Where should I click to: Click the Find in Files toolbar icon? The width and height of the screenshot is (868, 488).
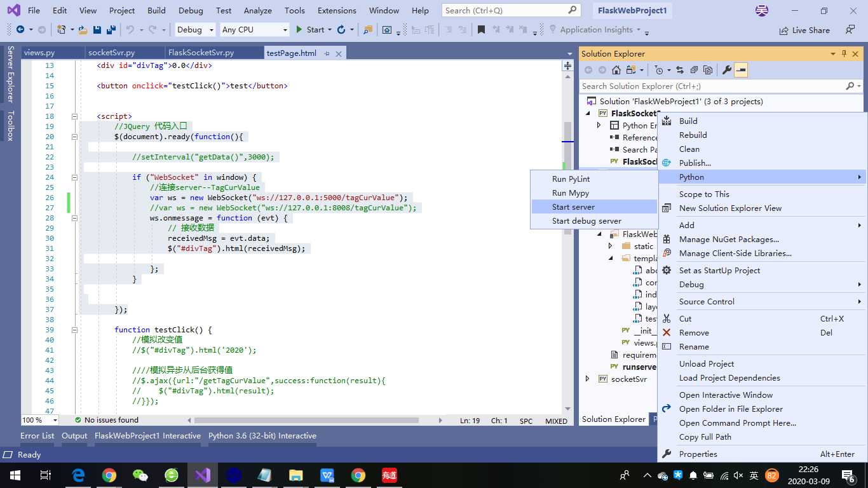pos(368,30)
